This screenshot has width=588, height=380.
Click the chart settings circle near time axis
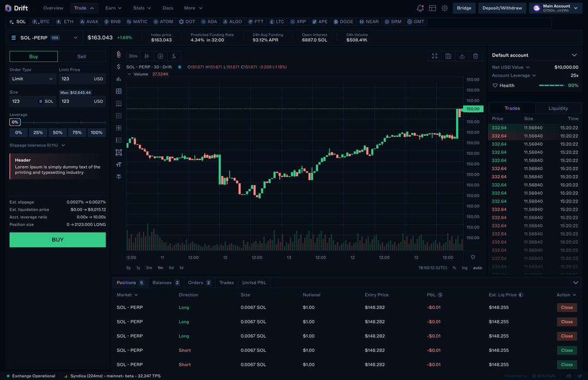473,257
